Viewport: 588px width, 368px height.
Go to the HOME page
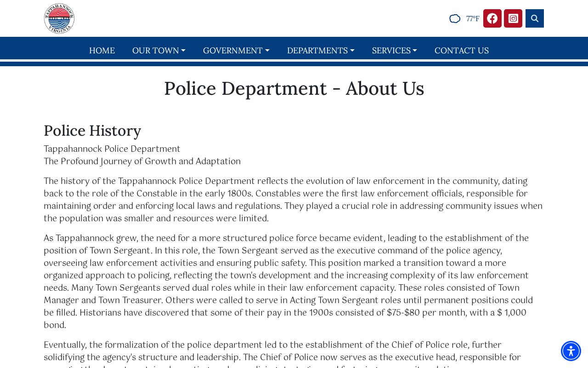click(x=102, y=51)
